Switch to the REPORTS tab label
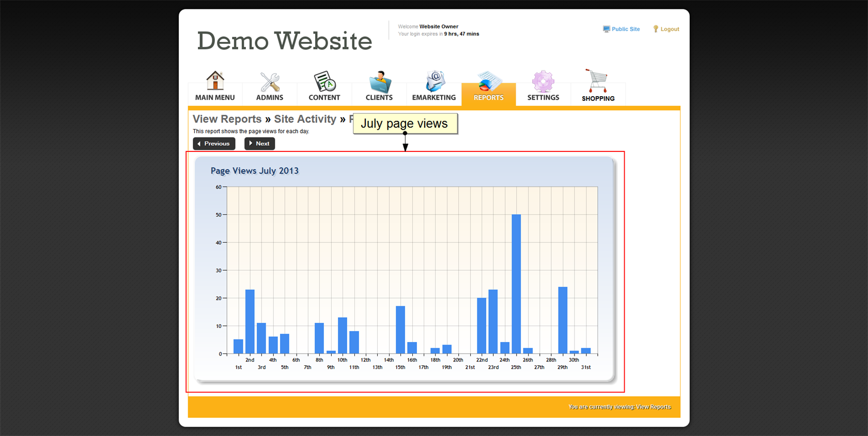The height and width of the screenshot is (436, 868). (488, 98)
